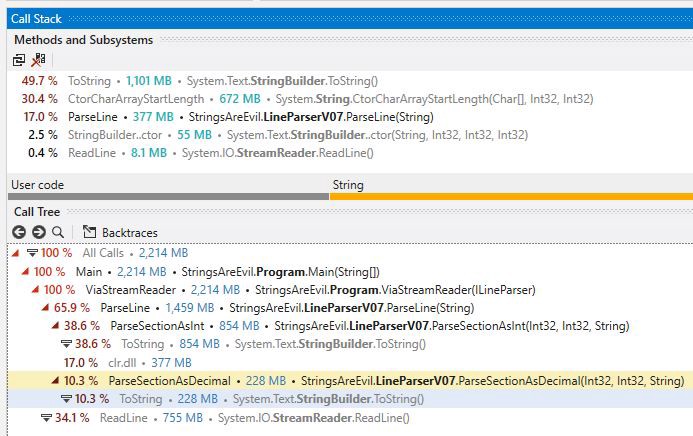Viewport: 693px width, 436px height.
Task: Click the first icon in Methods and Subsystems toolbar
Action: (19, 60)
